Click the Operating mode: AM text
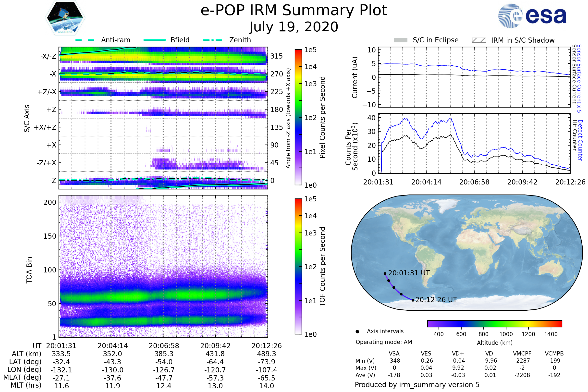 pyautogui.click(x=384, y=342)
